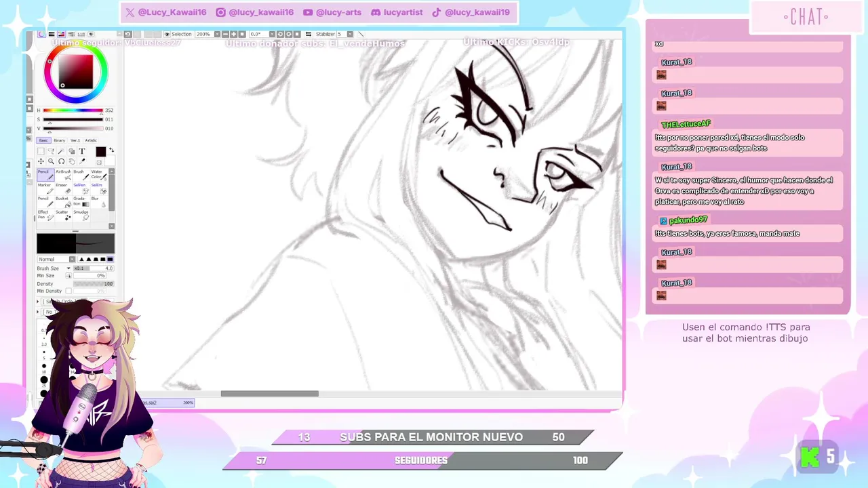Click the white background color swatch

coord(110,161)
